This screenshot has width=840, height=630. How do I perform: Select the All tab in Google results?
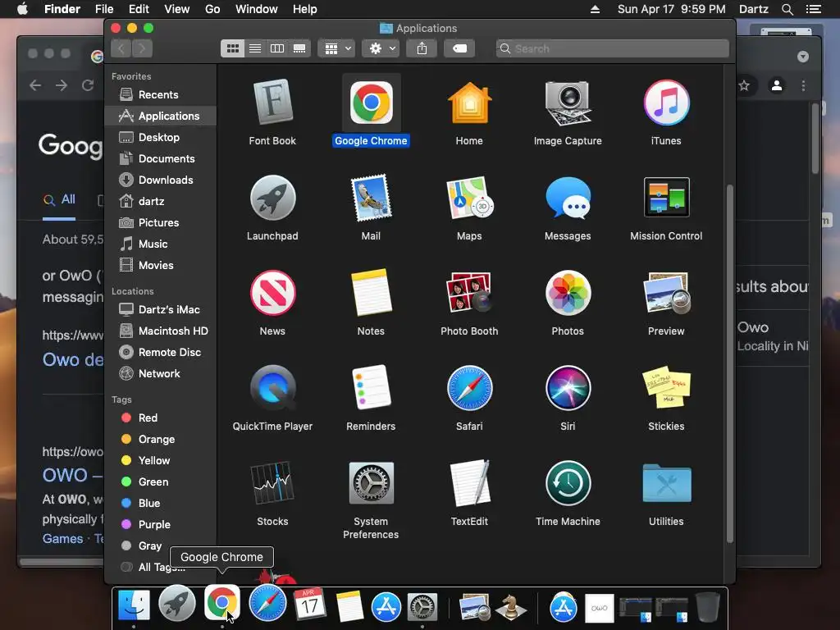(59, 200)
